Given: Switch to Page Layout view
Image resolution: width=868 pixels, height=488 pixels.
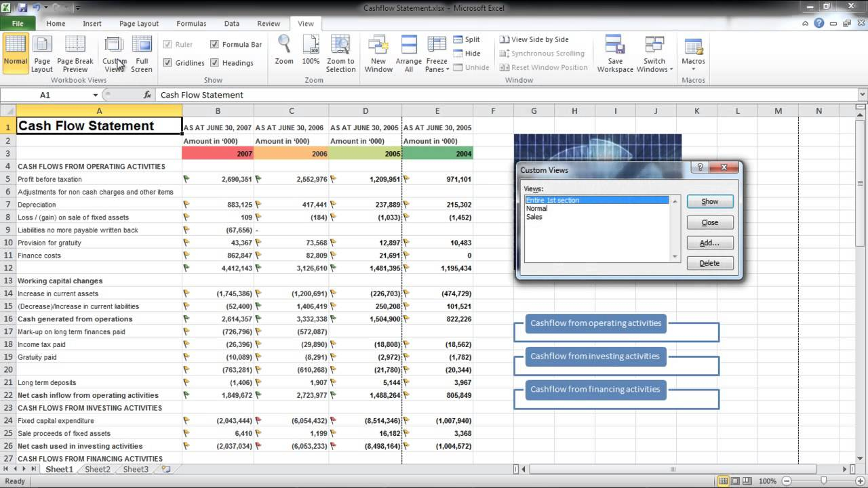Looking at the screenshot, I should coord(41,54).
